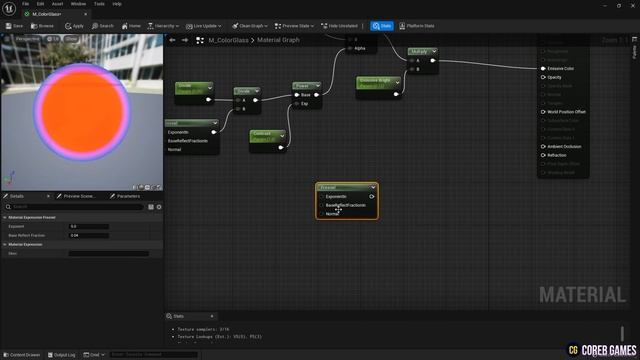Click the console command input field
Viewport: 640px width, 360px height.
click(153, 355)
